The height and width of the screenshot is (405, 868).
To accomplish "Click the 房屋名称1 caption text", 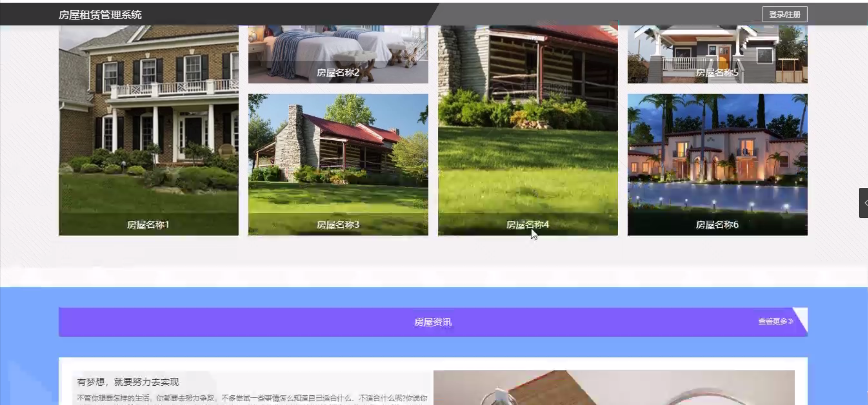I will coord(148,225).
